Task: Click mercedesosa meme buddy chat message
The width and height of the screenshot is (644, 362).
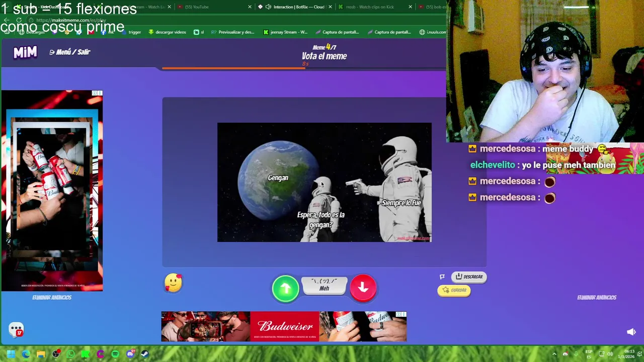Action: 537,149
